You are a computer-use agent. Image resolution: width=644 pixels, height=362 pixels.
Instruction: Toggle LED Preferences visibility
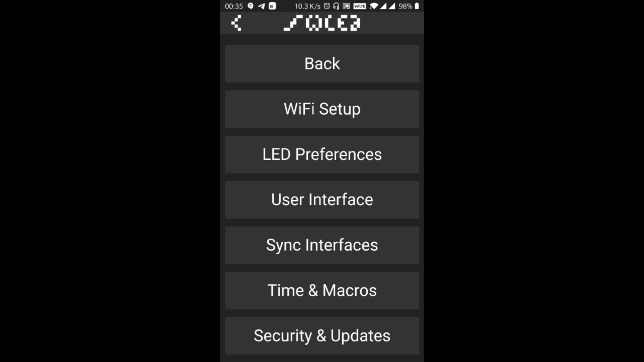322,154
